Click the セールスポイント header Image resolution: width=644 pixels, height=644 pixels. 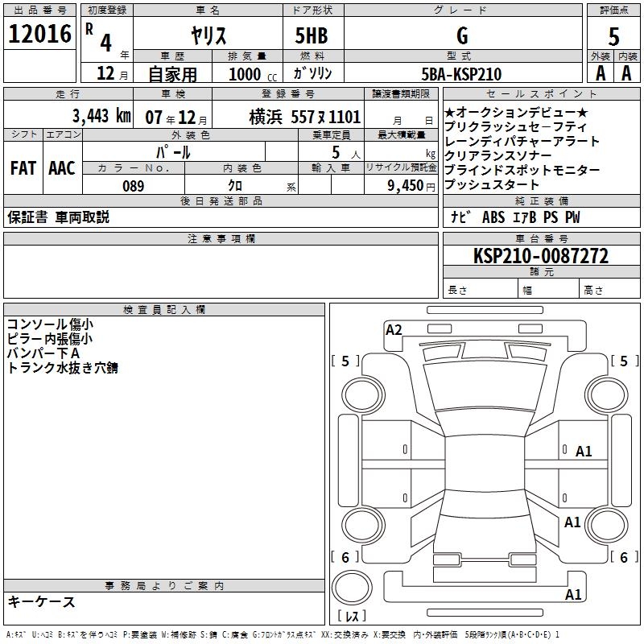tap(541, 93)
